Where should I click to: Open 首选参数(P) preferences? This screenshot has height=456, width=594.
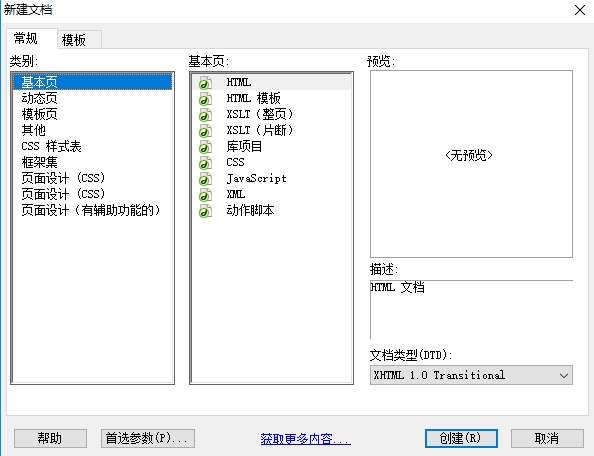pyautogui.click(x=148, y=439)
